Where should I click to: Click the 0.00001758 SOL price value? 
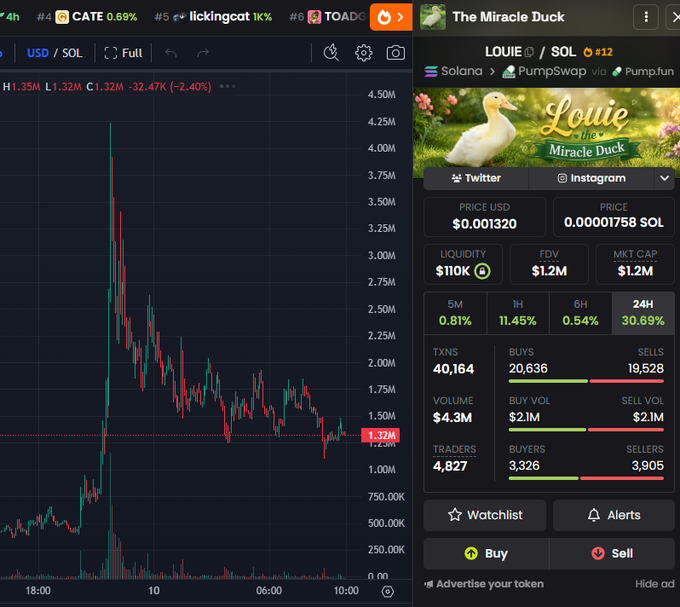(x=614, y=222)
